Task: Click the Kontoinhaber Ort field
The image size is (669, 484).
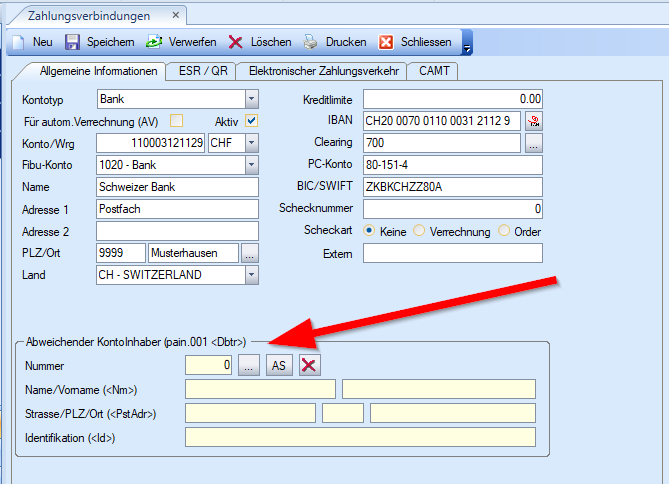Action: pyautogui.click(x=453, y=413)
